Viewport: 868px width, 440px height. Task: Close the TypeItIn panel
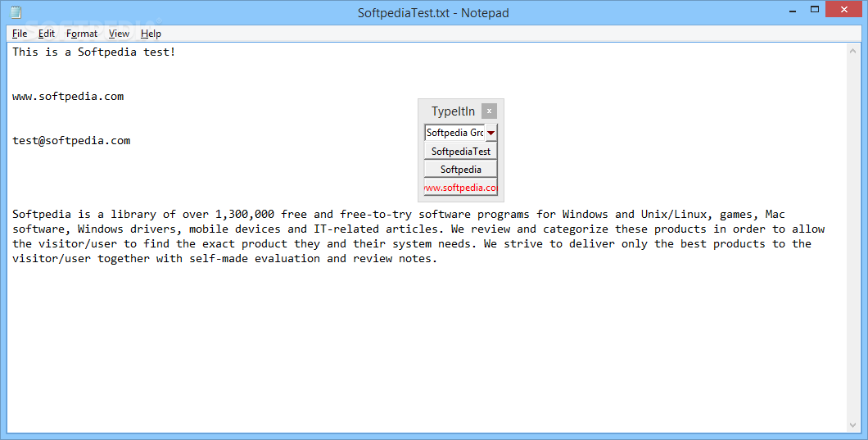[x=489, y=111]
